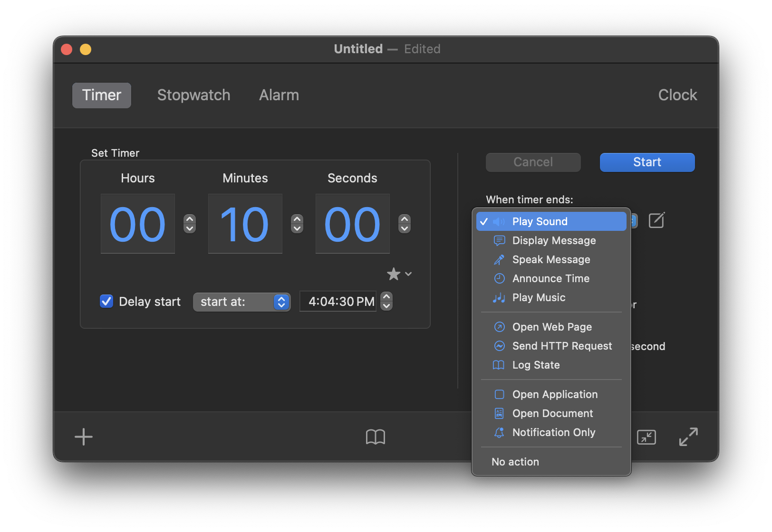Uncheck the Delay start checkbox
The width and height of the screenshot is (772, 532).
tap(106, 302)
